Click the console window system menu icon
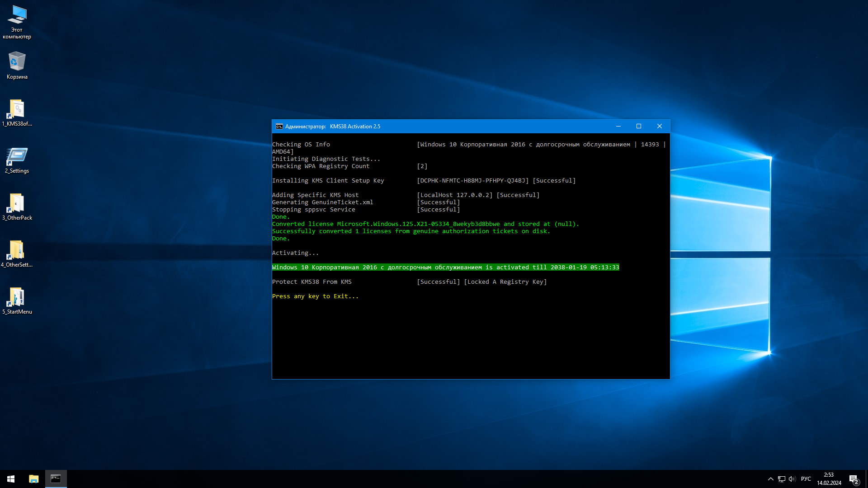Viewport: 868px width, 488px height. tap(279, 127)
